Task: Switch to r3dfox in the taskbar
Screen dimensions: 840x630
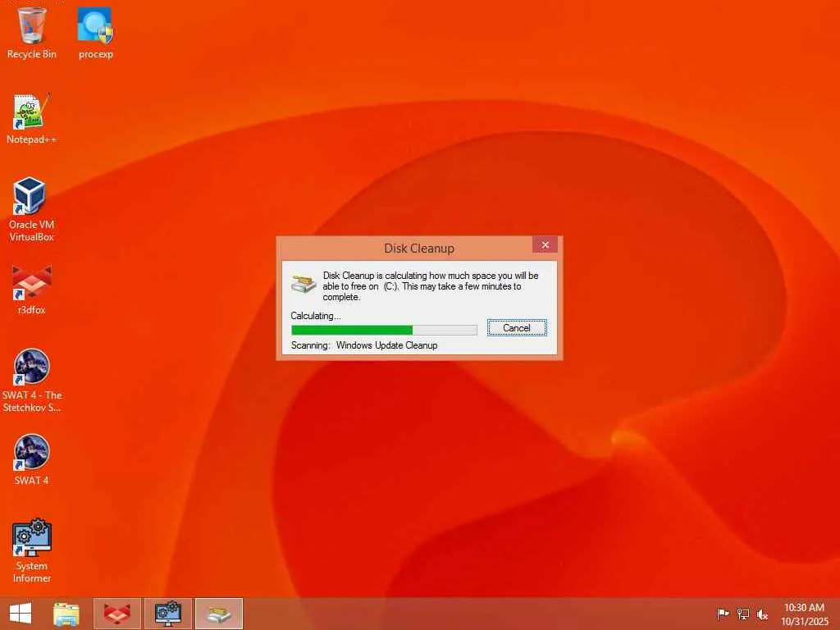Action: pyautogui.click(x=117, y=614)
